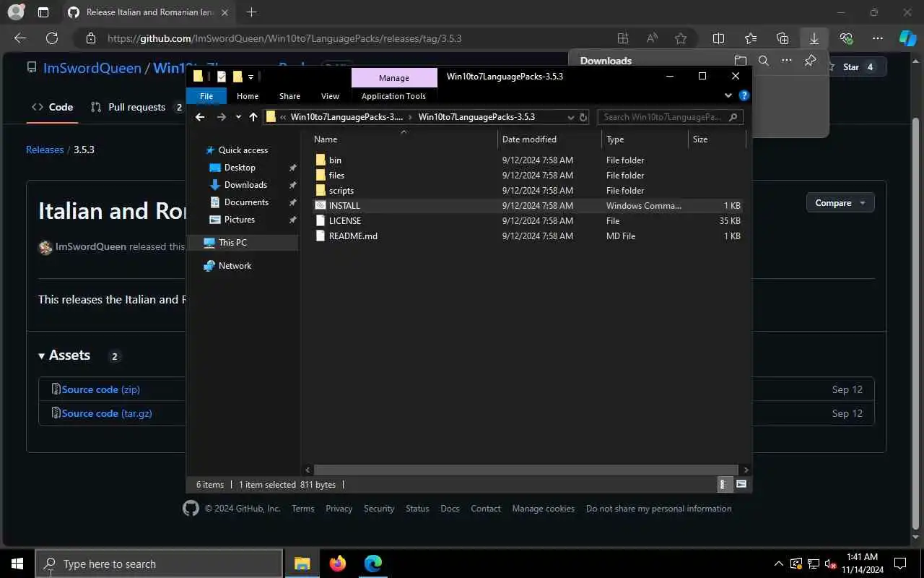Open the Application Tools tab
Viewport: 924px width, 578px height.
(393, 96)
